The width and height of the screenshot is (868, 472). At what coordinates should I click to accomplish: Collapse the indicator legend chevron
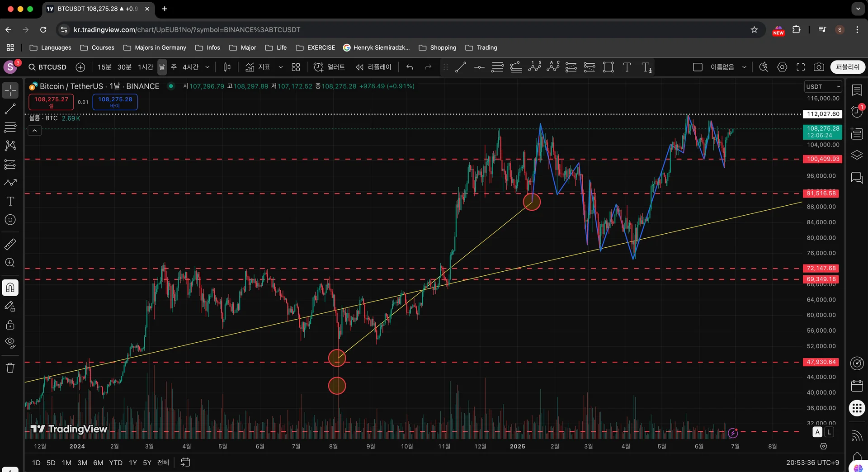click(x=35, y=131)
